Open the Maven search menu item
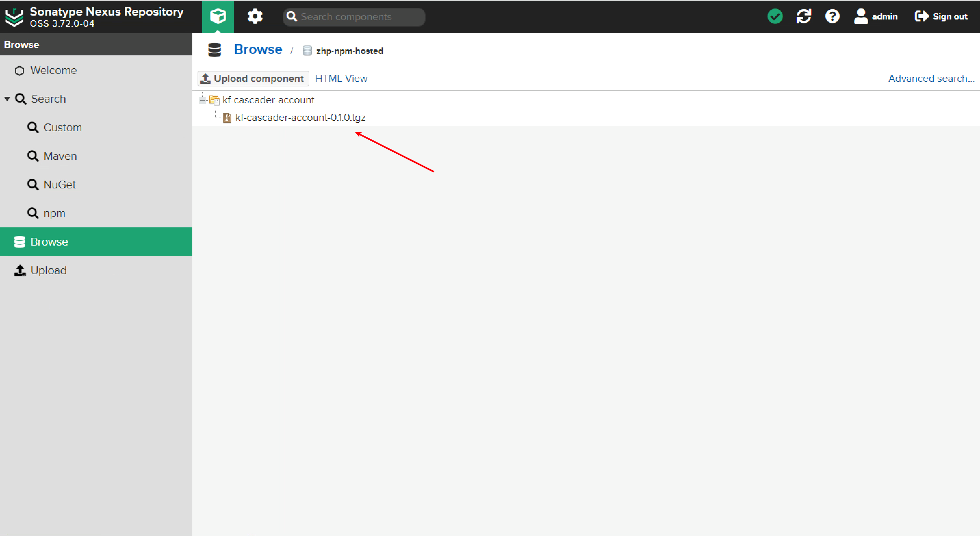 (x=60, y=156)
